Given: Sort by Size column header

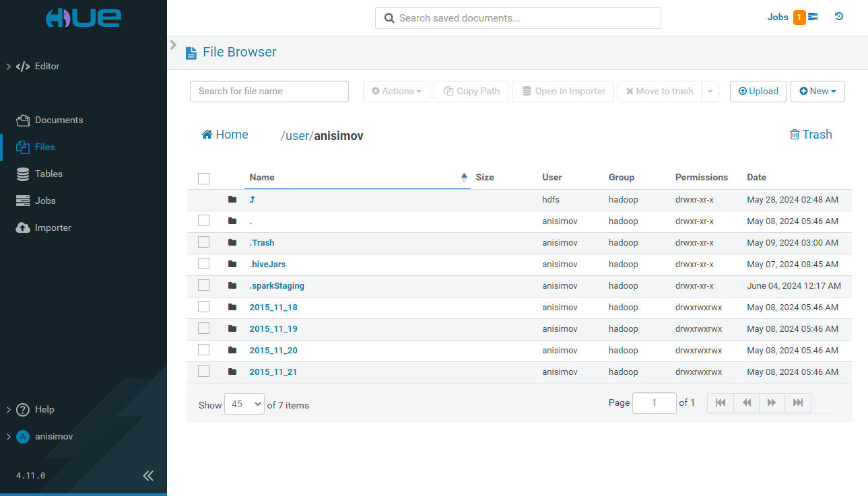Looking at the screenshot, I should (x=485, y=178).
